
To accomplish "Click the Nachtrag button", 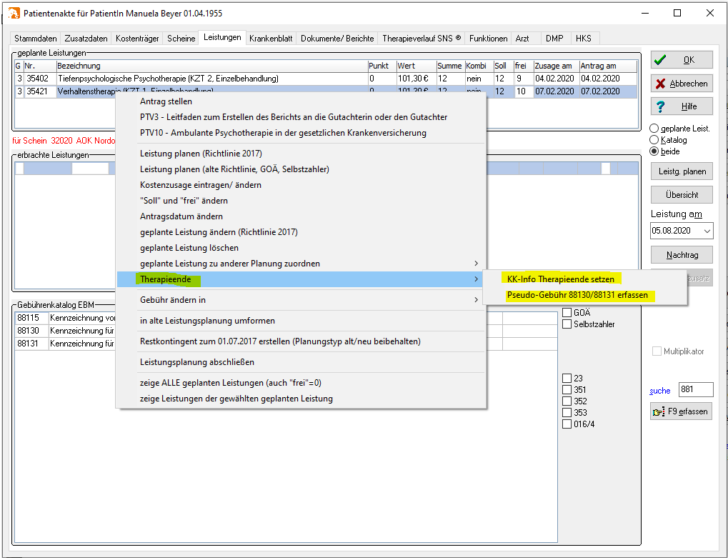I will (682, 254).
